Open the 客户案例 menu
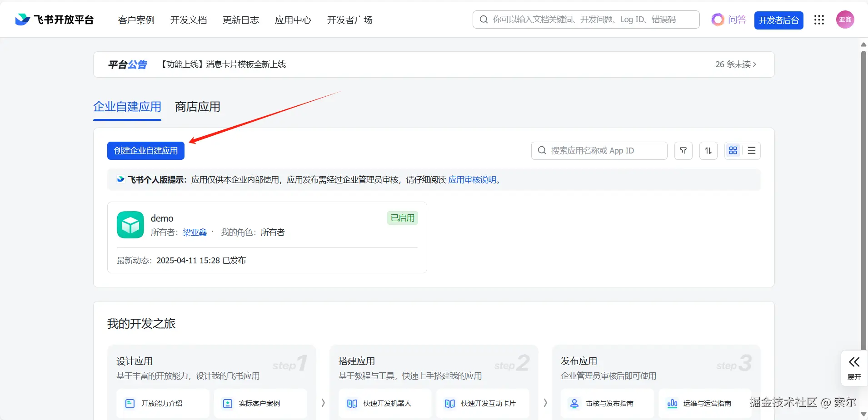Screen dimensions: 868x420 [136, 20]
